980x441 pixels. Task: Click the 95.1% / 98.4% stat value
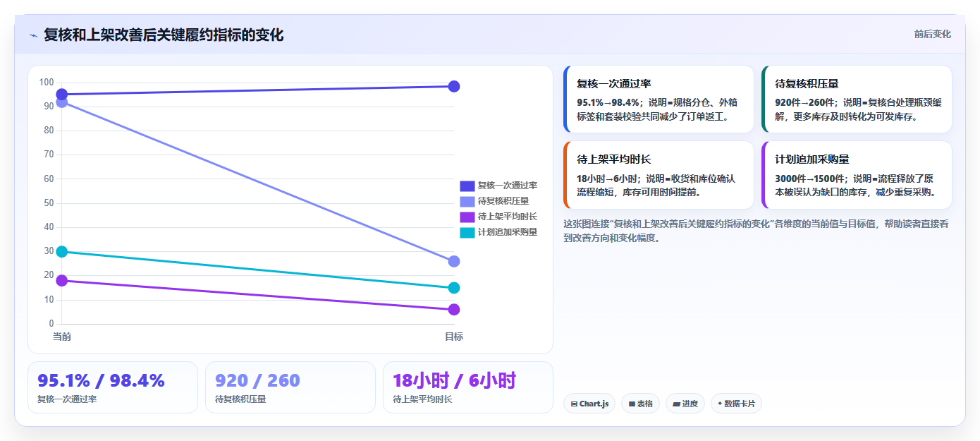pos(101,381)
